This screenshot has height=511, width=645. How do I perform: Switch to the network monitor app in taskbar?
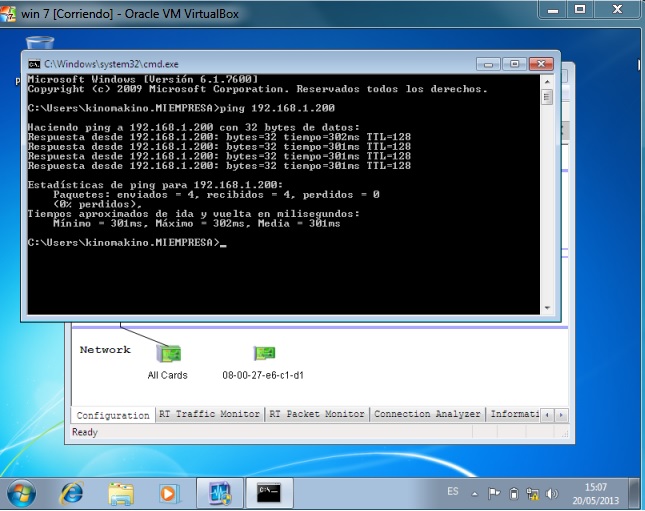pos(220,493)
